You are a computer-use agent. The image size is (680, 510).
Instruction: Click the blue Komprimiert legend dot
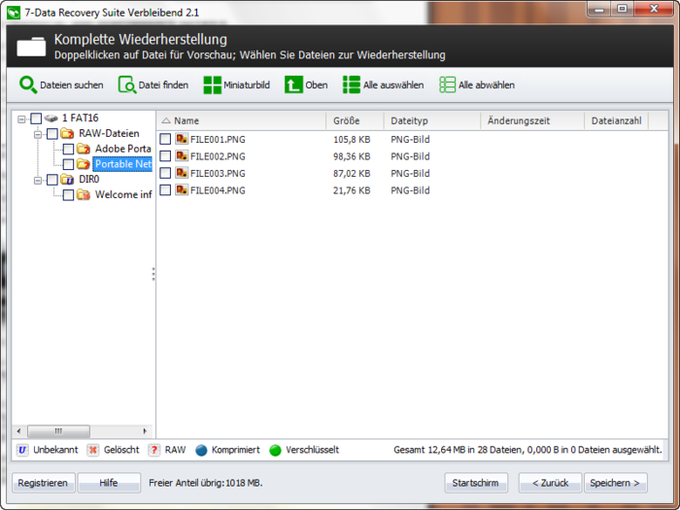coord(201,450)
